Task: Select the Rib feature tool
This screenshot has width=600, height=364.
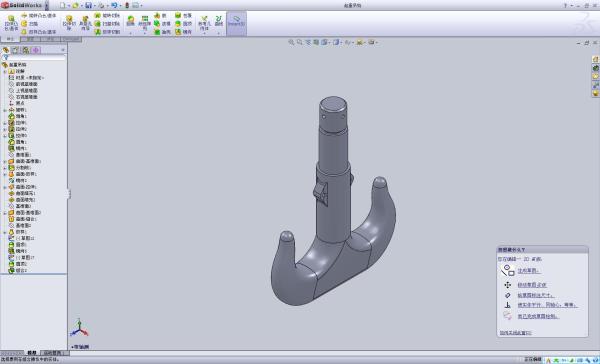Action: point(160,15)
